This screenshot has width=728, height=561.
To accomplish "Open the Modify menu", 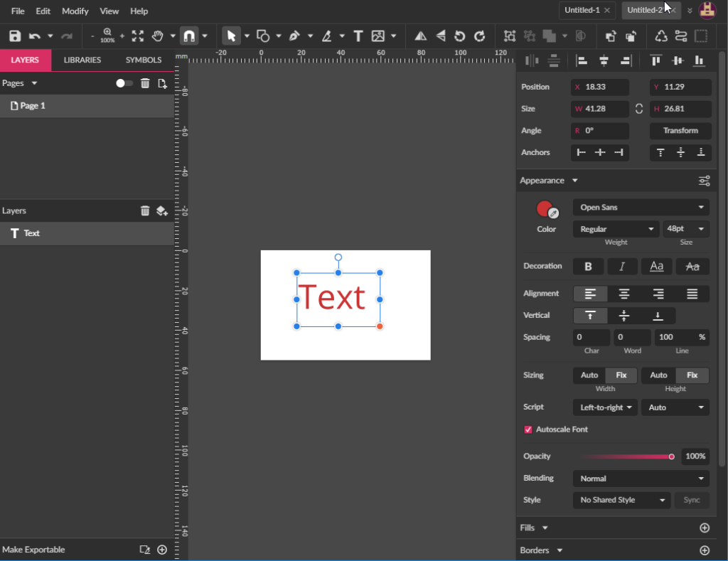I will [x=75, y=11].
